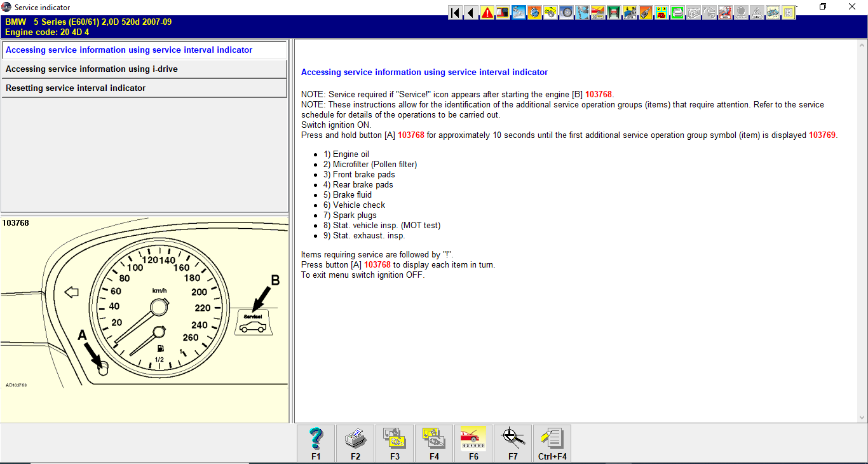Restore the window with the title bar button
Screen dimensions: 868x464
click(823, 7)
